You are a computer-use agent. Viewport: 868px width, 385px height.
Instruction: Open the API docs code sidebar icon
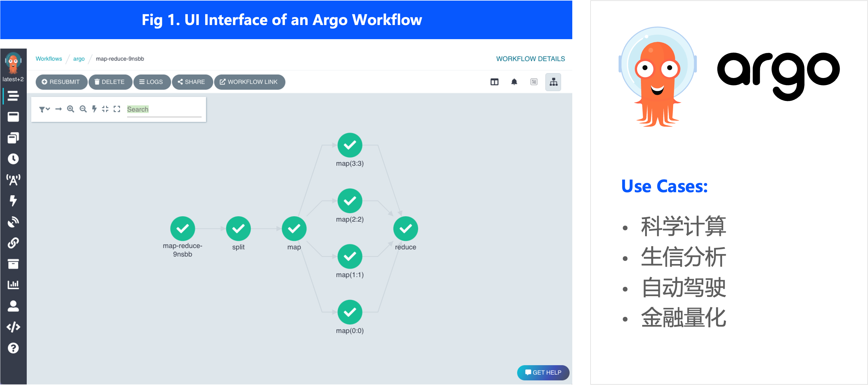click(x=13, y=327)
